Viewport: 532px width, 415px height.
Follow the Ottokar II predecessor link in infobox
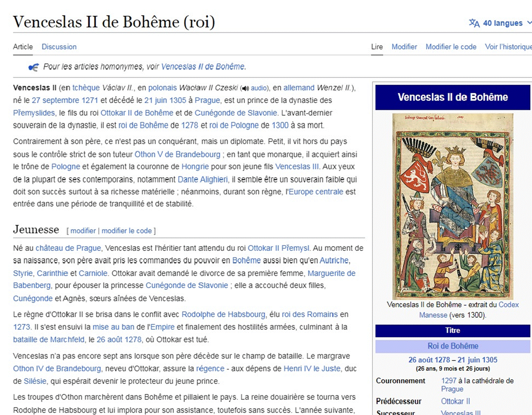click(x=455, y=401)
